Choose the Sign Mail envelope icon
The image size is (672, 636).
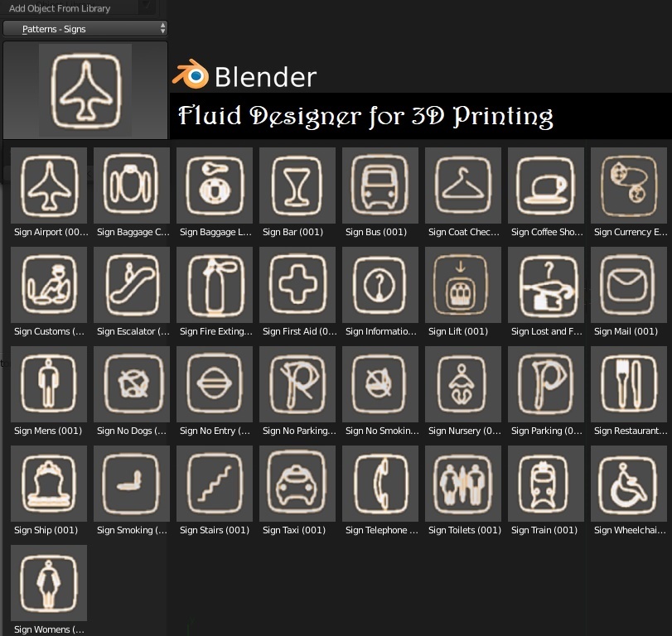coord(629,285)
